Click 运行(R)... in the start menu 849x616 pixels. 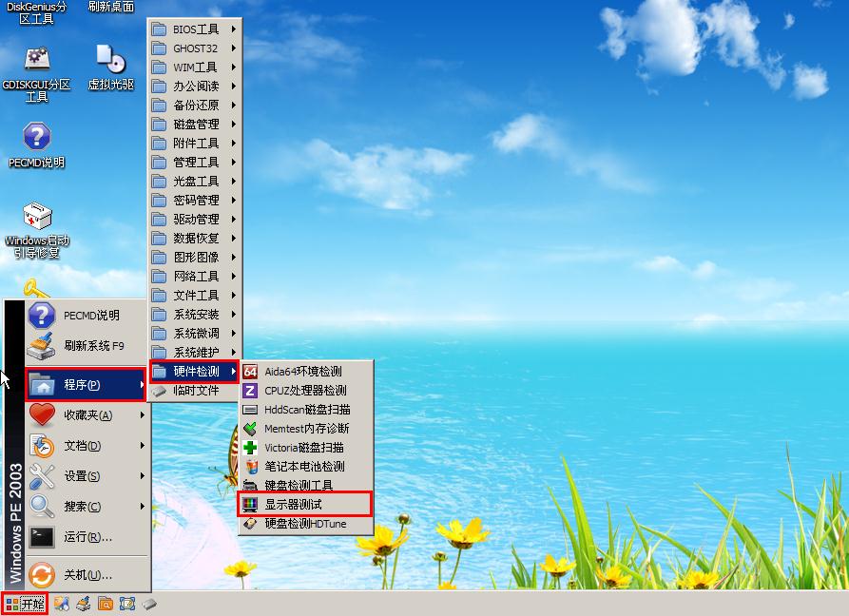pyautogui.click(x=87, y=536)
